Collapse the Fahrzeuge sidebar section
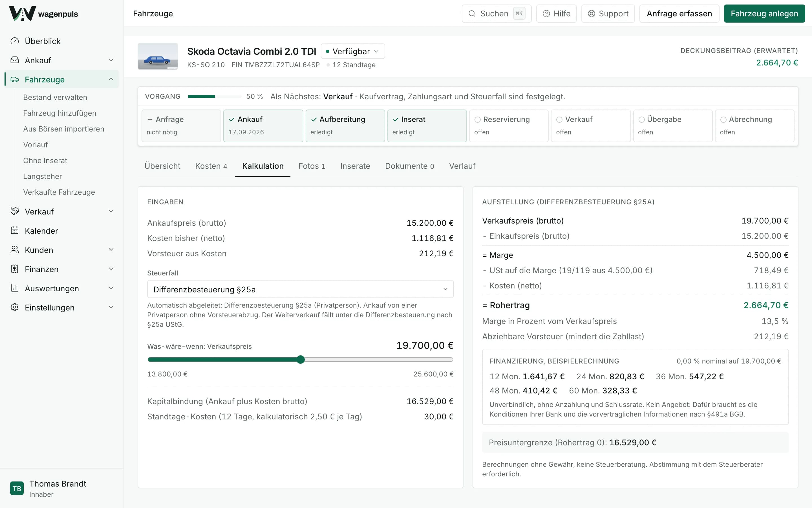This screenshot has width=812, height=508. pyautogui.click(x=111, y=79)
